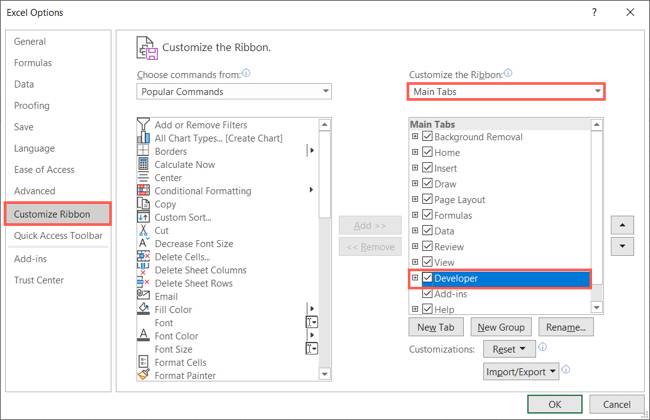Viewport: 650px width, 420px height.
Task: Toggle the Draw tab checkbox
Action: pyautogui.click(x=427, y=183)
